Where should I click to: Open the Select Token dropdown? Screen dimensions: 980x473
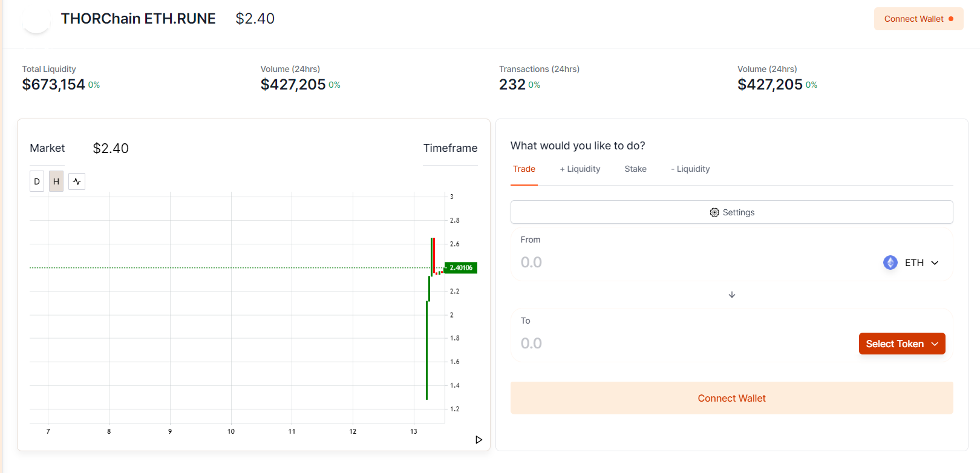pyautogui.click(x=902, y=344)
